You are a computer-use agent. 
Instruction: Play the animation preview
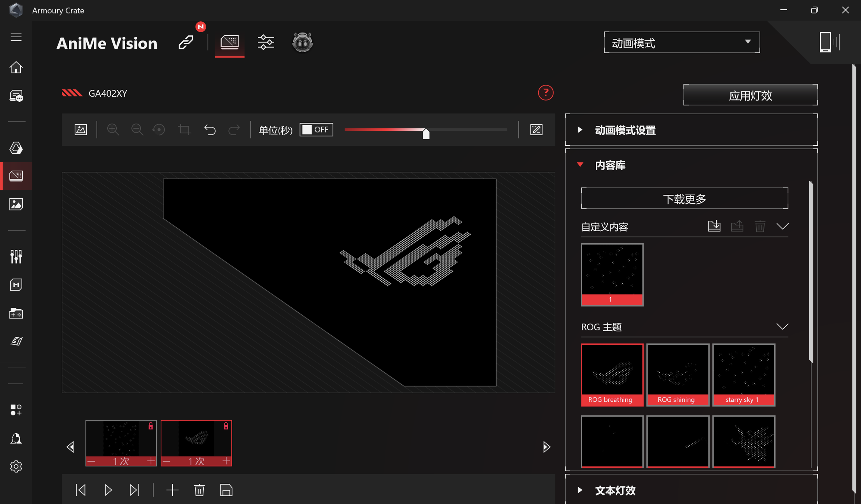108,490
